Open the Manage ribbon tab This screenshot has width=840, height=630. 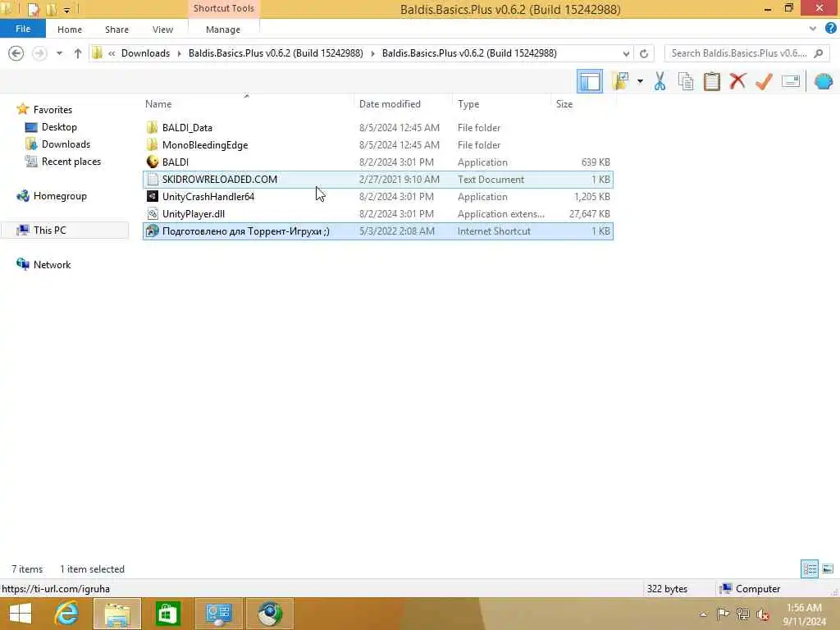pos(223,30)
